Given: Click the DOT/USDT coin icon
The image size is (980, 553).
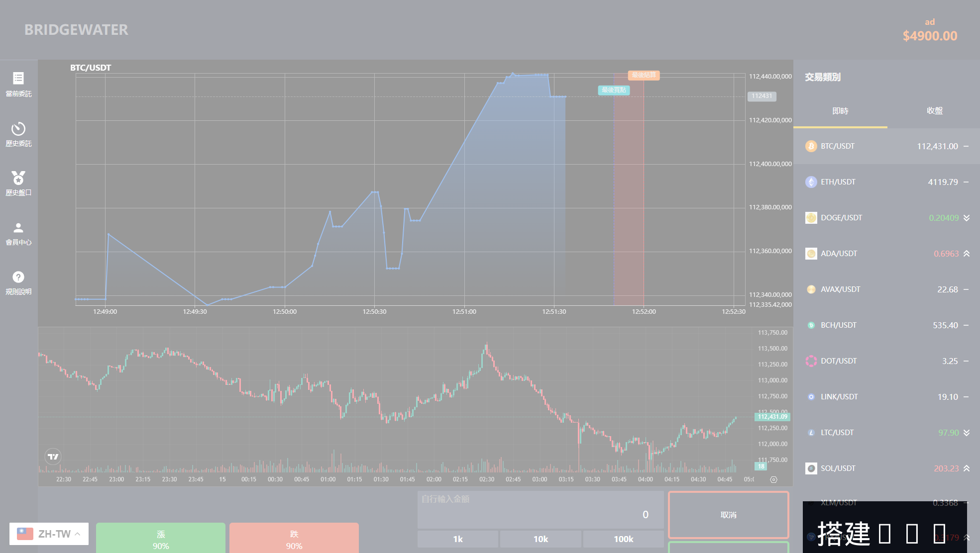Looking at the screenshot, I should tap(811, 361).
